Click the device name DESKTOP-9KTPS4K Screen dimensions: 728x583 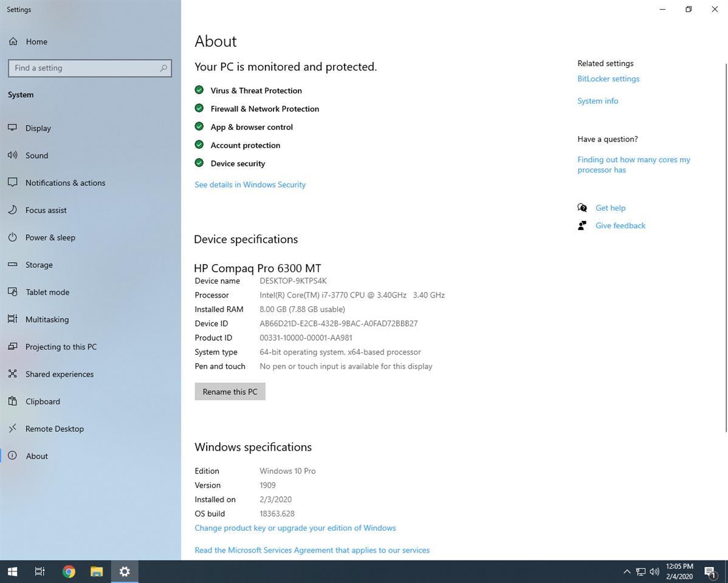click(293, 281)
